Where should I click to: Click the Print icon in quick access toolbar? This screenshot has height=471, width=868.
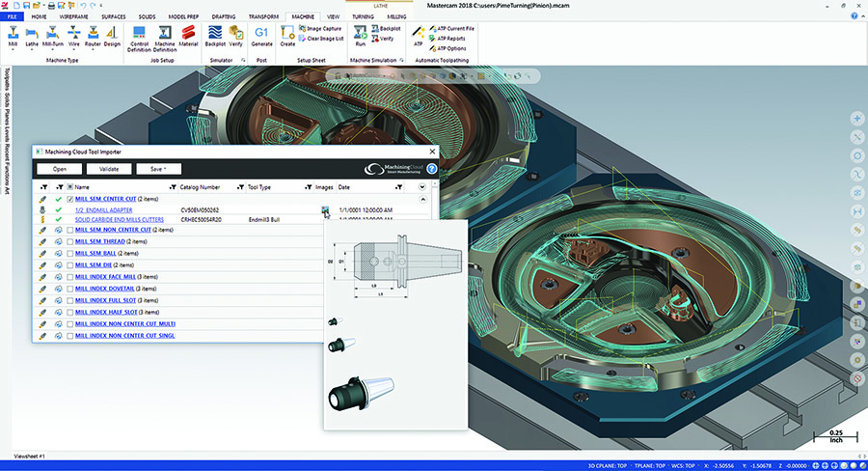pyautogui.click(x=51, y=6)
